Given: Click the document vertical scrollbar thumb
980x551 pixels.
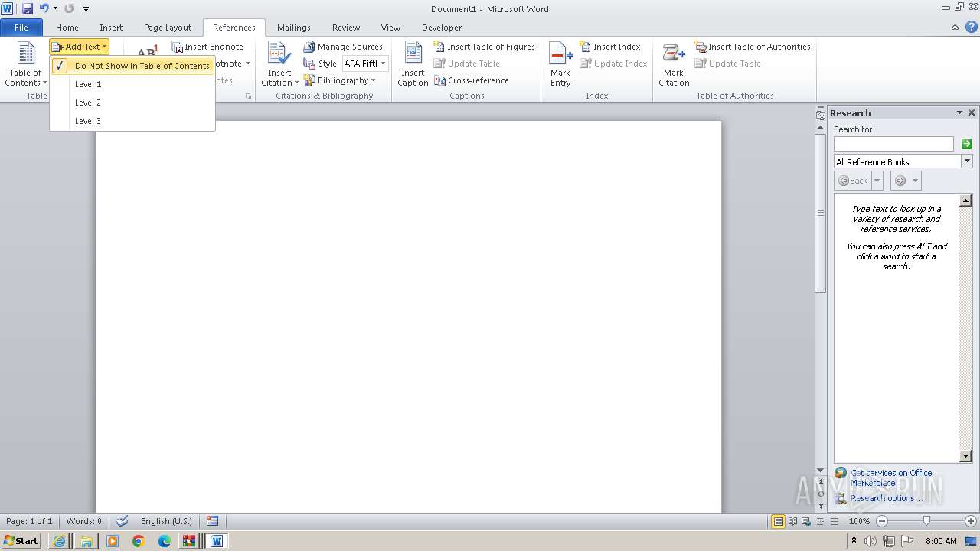Looking at the screenshot, I should click(x=820, y=213).
